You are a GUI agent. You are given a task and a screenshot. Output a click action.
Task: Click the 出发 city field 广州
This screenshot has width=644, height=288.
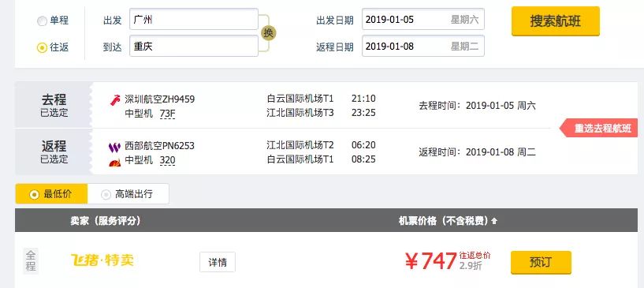194,19
